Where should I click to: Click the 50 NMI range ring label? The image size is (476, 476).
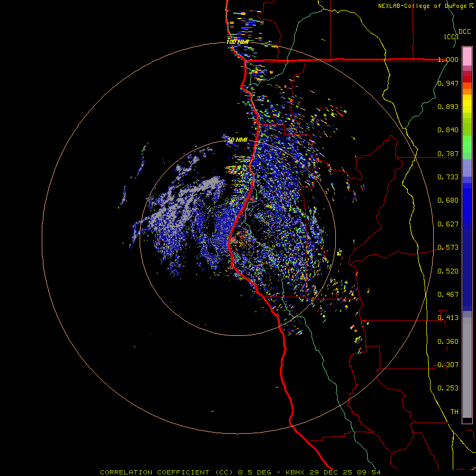[237, 140]
